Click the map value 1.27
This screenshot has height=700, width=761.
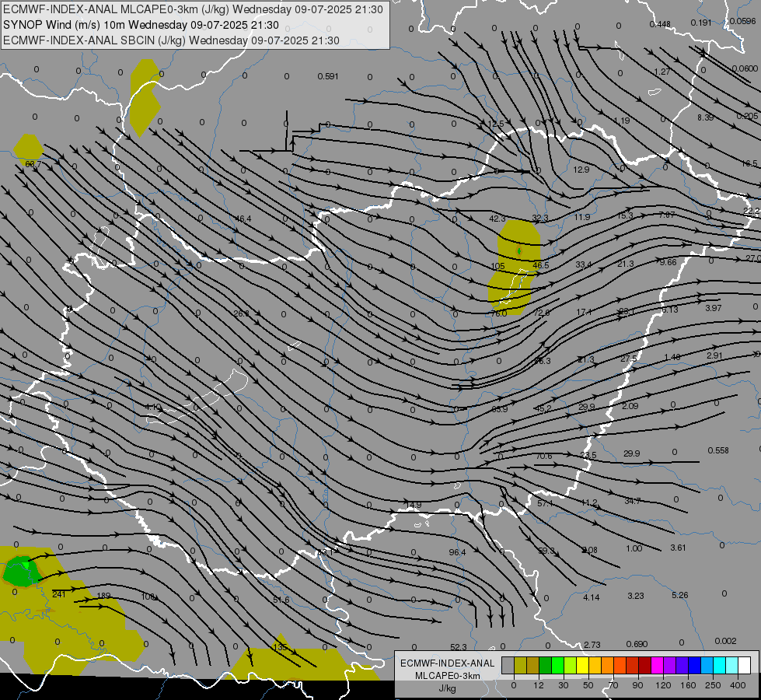[662, 72]
